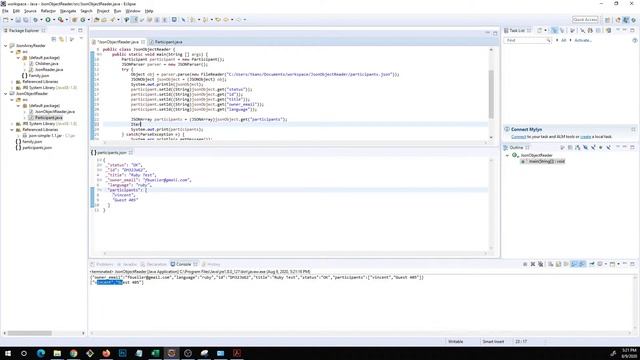The image size is (640, 360).
Task: Click the Windows Start button
Action: 8,353
